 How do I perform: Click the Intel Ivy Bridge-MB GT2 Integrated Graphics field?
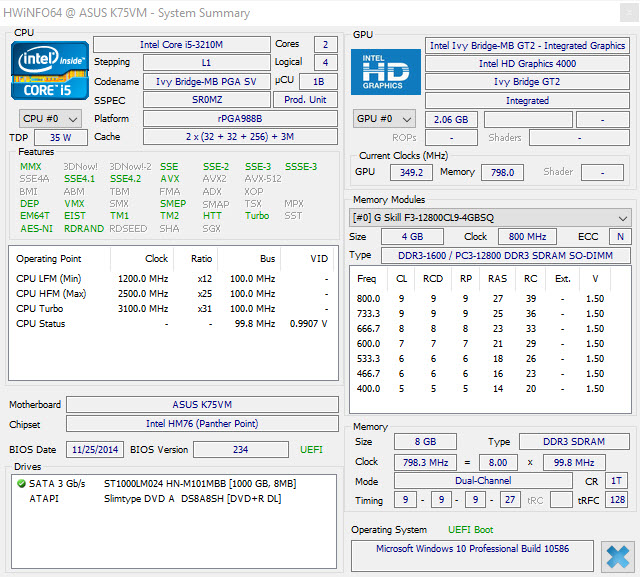[527, 46]
